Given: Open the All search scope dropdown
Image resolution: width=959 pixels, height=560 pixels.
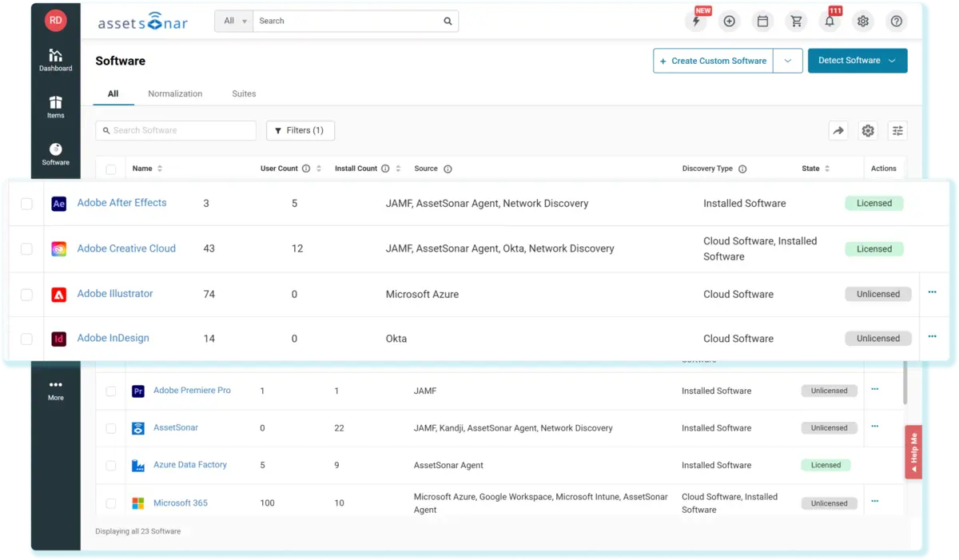Looking at the screenshot, I should click(233, 22).
